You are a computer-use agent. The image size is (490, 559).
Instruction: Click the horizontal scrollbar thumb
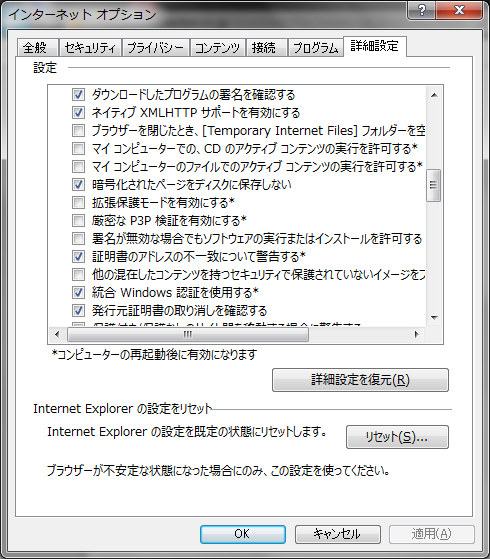coord(188,334)
